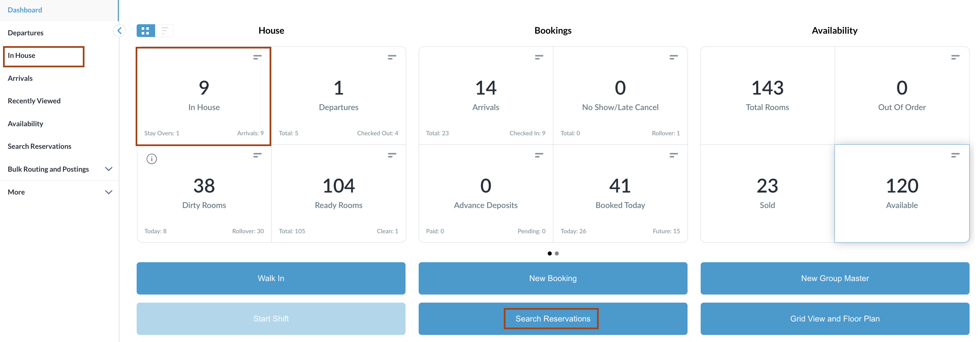Go to second dashboard page dot

557,253
